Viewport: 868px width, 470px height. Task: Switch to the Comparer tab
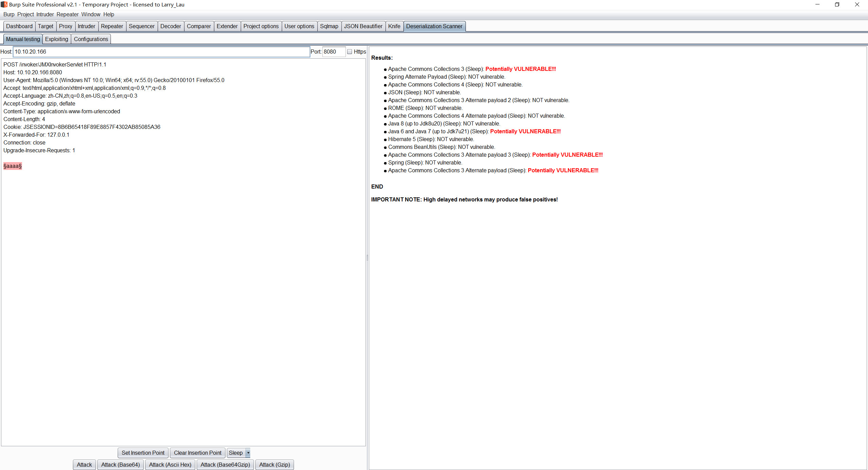[x=199, y=26]
